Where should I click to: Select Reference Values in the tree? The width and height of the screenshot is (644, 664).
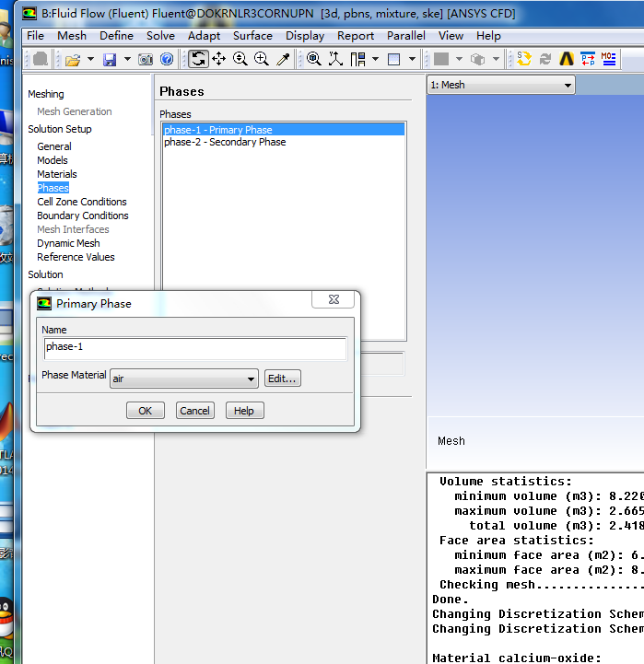(x=76, y=257)
